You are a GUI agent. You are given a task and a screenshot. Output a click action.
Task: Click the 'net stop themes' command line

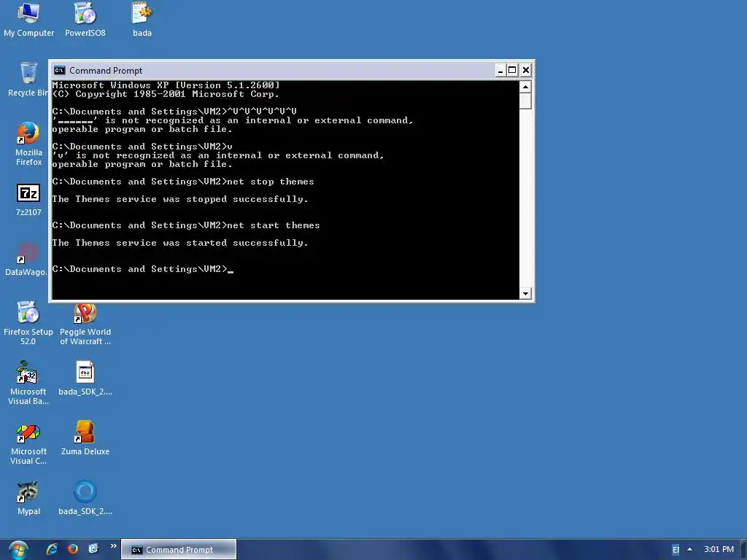(183, 182)
